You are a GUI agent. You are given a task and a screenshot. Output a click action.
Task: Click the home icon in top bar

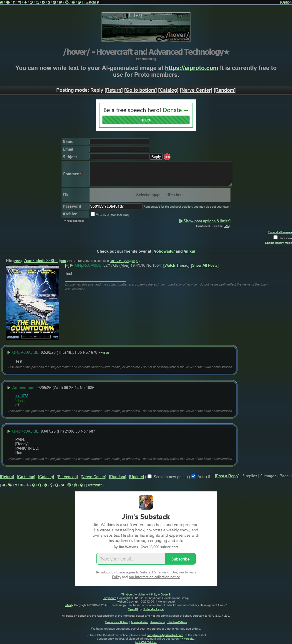click(1, 2)
